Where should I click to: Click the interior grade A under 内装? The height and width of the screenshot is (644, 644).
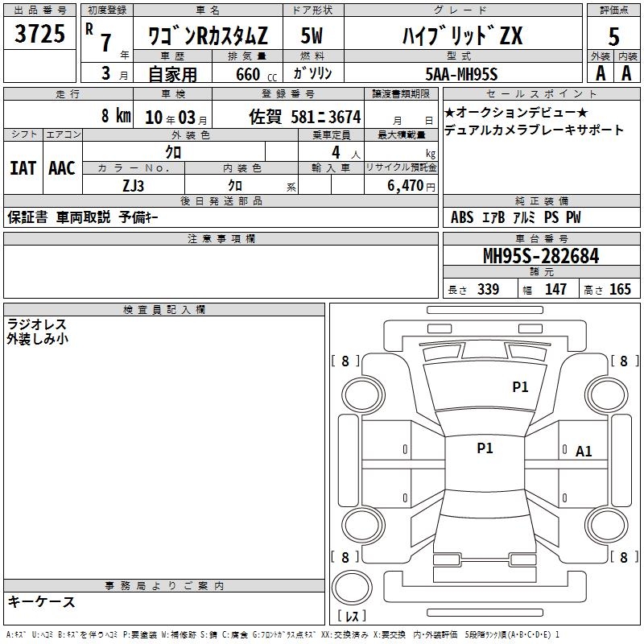[x=626, y=72]
